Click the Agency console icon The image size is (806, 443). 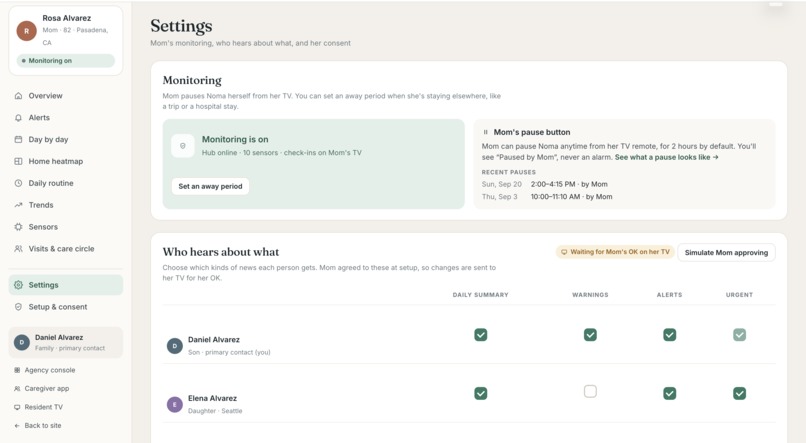click(x=17, y=370)
